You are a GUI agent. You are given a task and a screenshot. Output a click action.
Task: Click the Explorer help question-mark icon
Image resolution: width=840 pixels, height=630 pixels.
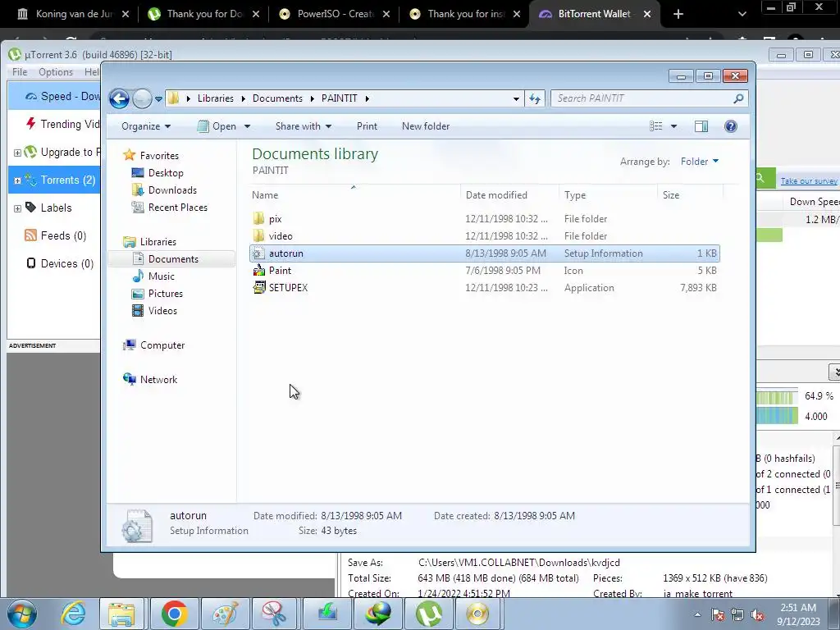pyautogui.click(x=731, y=126)
